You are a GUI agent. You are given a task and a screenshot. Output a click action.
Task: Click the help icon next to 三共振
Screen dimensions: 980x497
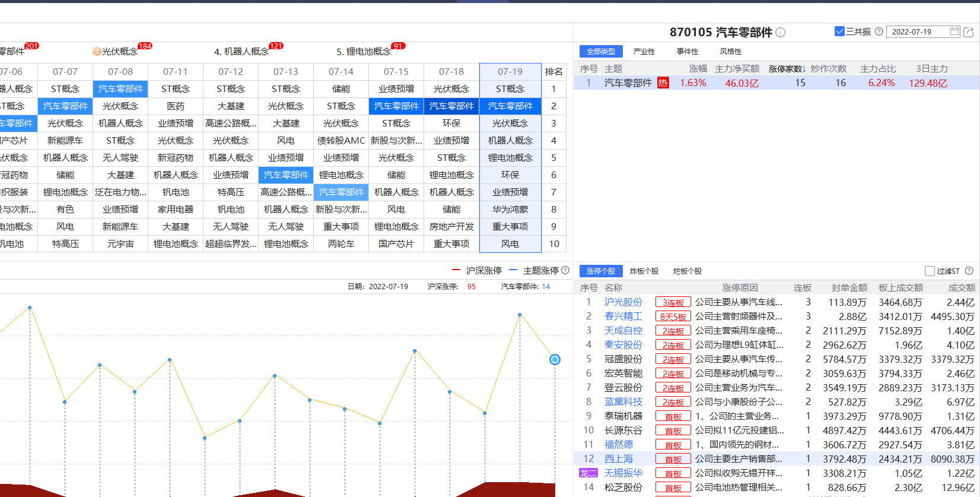(x=879, y=31)
